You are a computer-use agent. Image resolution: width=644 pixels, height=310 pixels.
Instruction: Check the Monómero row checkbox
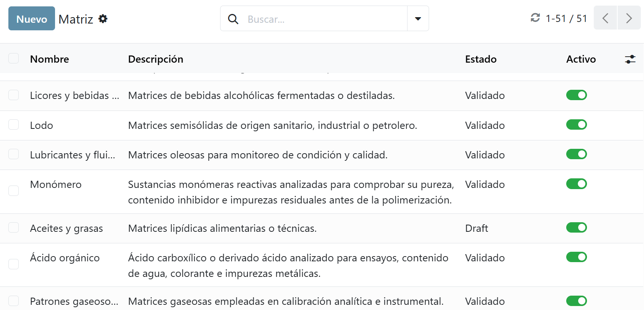pos(14,191)
